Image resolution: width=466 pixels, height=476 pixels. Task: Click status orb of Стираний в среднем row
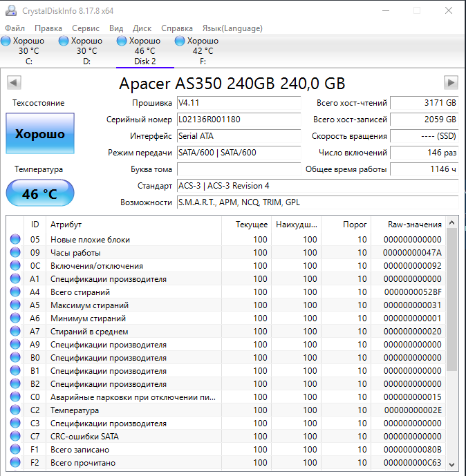(x=15, y=331)
